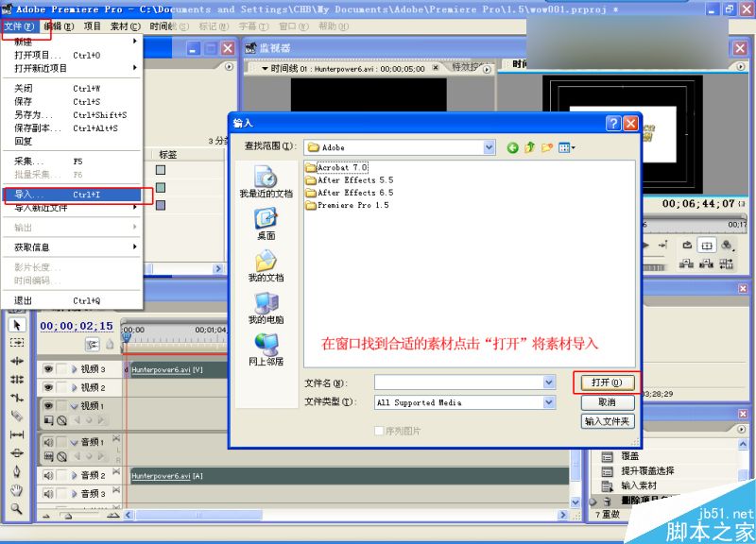Click the Lift button in program monitor
The height and width of the screenshot is (544, 756).
[687, 263]
